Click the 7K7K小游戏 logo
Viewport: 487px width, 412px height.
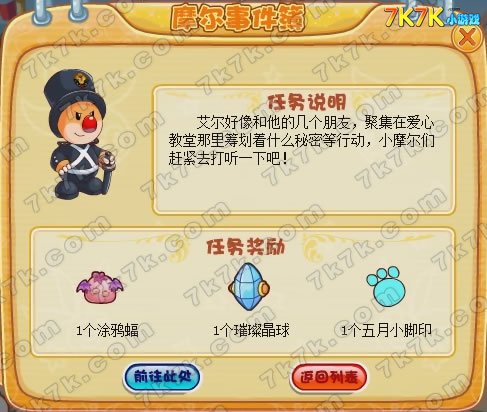coord(432,17)
